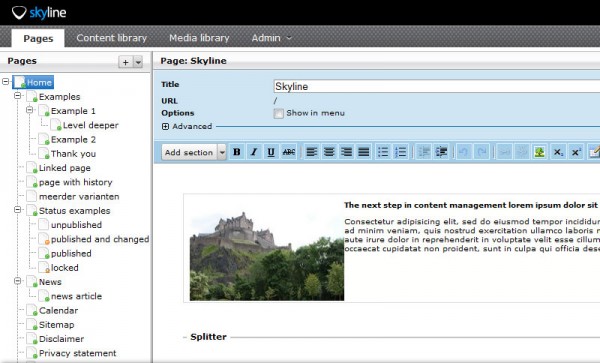Select the Calendar page
Screen dimensions: 600x363
pyautogui.click(x=58, y=311)
